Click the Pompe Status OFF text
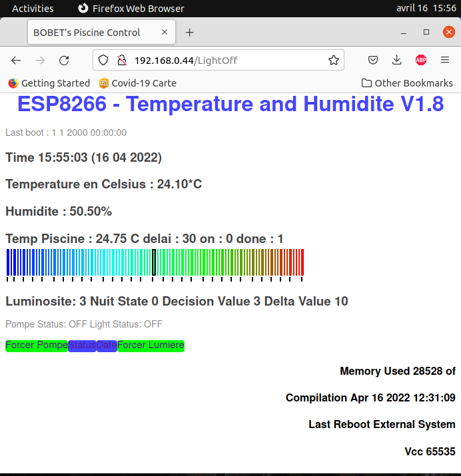 point(47,324)
